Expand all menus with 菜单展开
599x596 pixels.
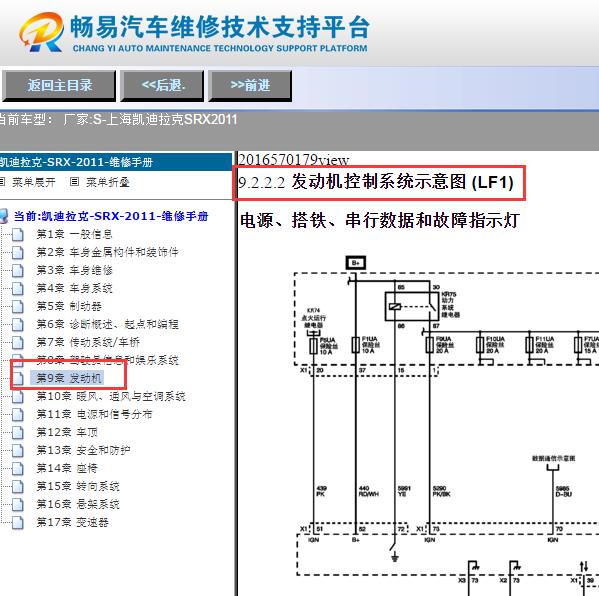click(33, 182)
